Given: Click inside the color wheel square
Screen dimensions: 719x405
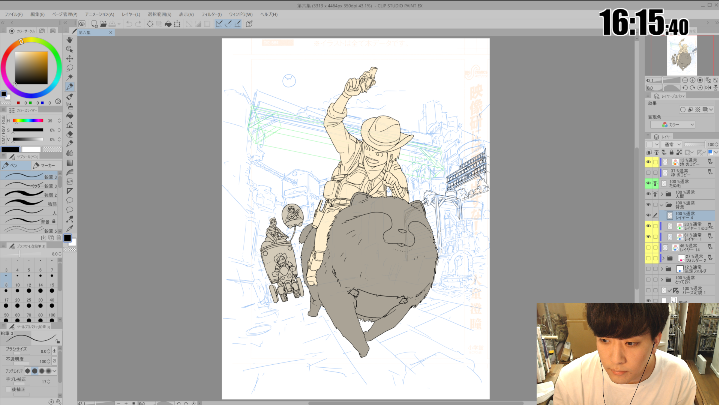Looking at the screenshot, I should [x=31, y=67].
